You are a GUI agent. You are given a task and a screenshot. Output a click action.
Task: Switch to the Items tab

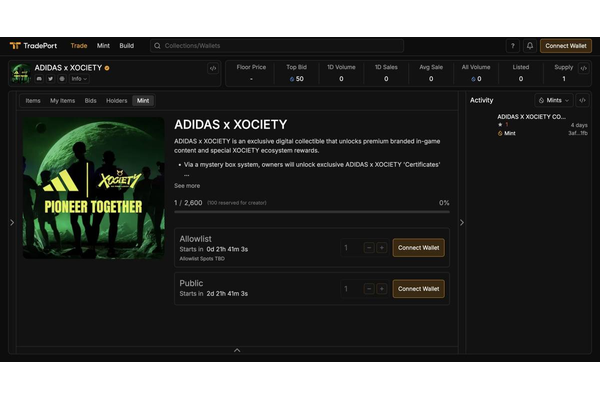click(x=33, y=101)
